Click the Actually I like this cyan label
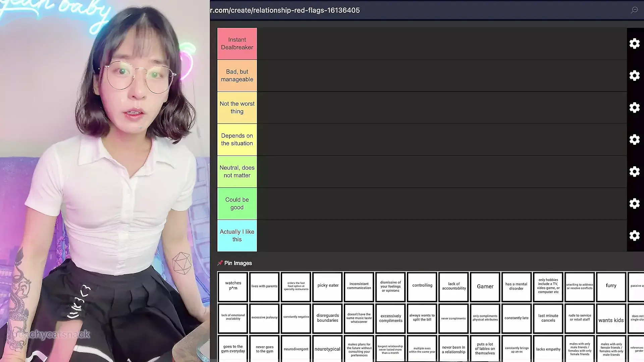Screen dimensions: 644x362 pyautogui.click(x=237, y=236)
